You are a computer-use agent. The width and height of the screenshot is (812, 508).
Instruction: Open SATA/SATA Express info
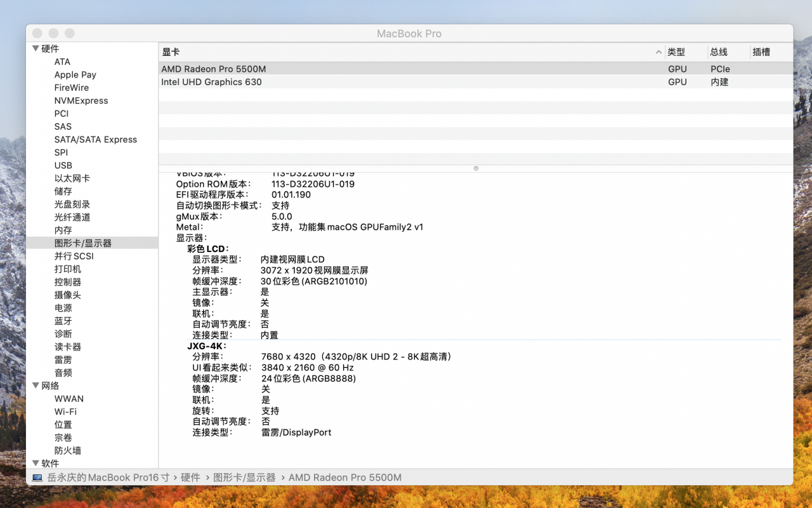pyautogui.click(x=96, y=139)
